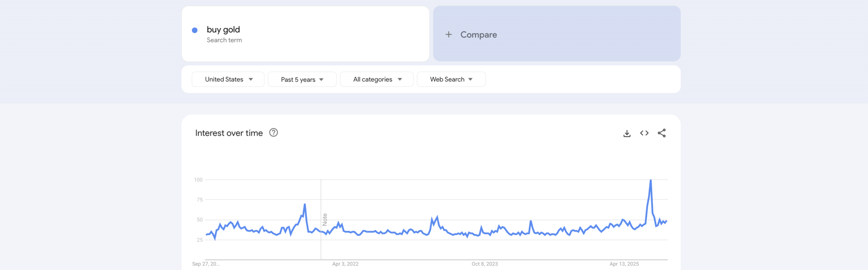Share the Interest over time chart
868x270 pixels.
(661, 133)
